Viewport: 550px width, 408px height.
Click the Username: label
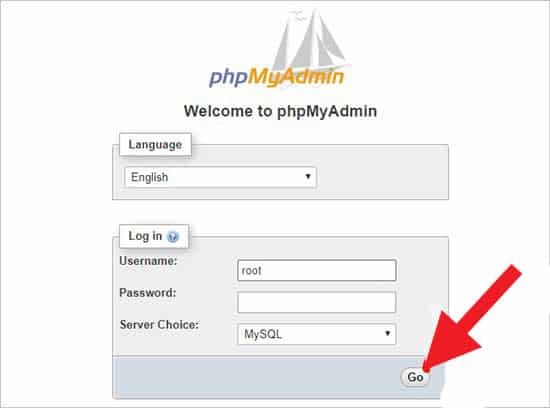[148, 261]
